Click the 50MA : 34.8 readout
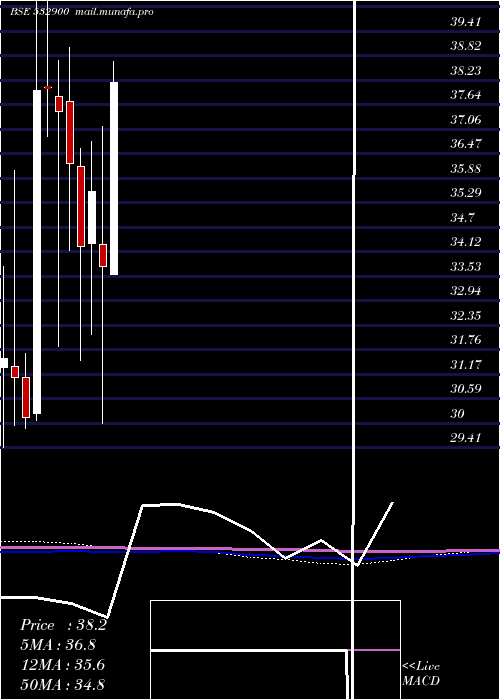The height and width of the screenshot is (700, 500). click(63, 684)
